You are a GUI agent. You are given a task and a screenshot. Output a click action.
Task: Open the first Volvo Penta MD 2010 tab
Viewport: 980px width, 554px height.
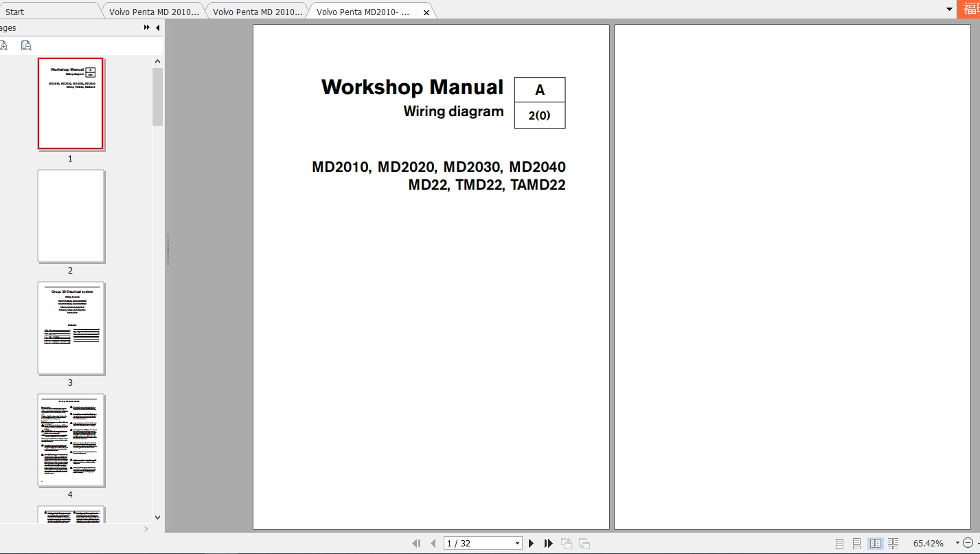pyautogui.click(x=154, y=12)
